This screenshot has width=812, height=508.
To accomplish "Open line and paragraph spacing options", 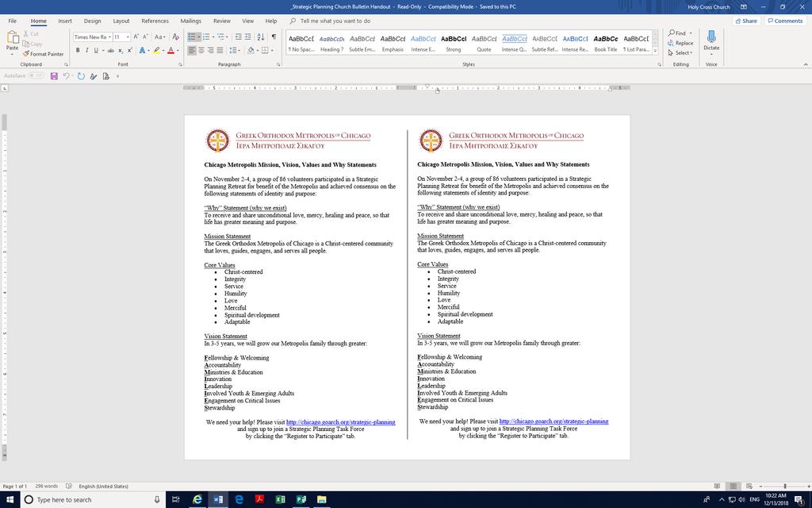I will [235, 50].
